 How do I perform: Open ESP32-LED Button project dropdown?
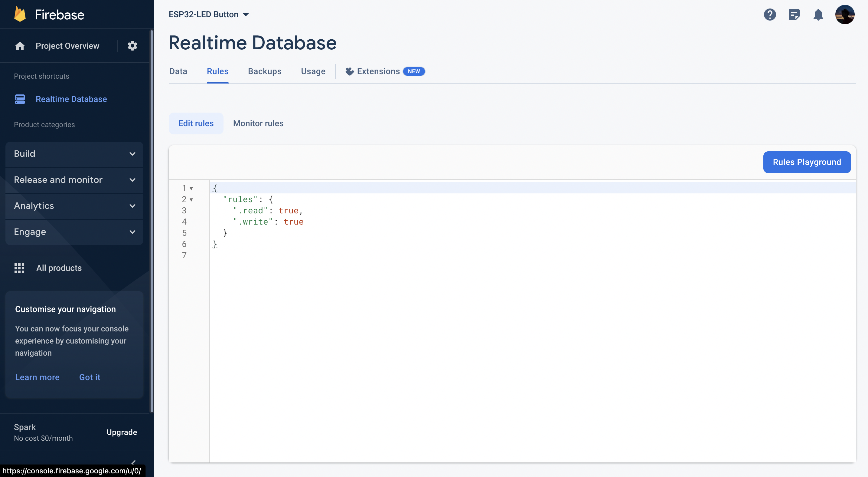point(209,15)
